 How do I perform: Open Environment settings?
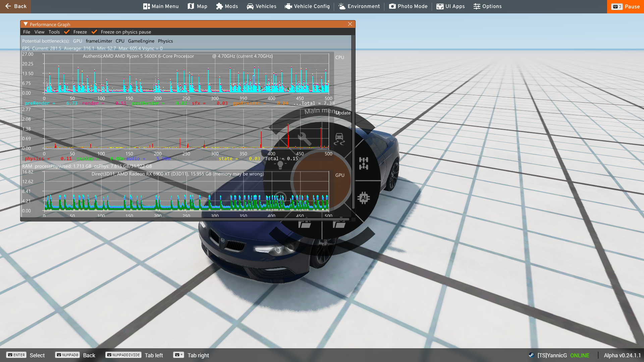(359, 6)
